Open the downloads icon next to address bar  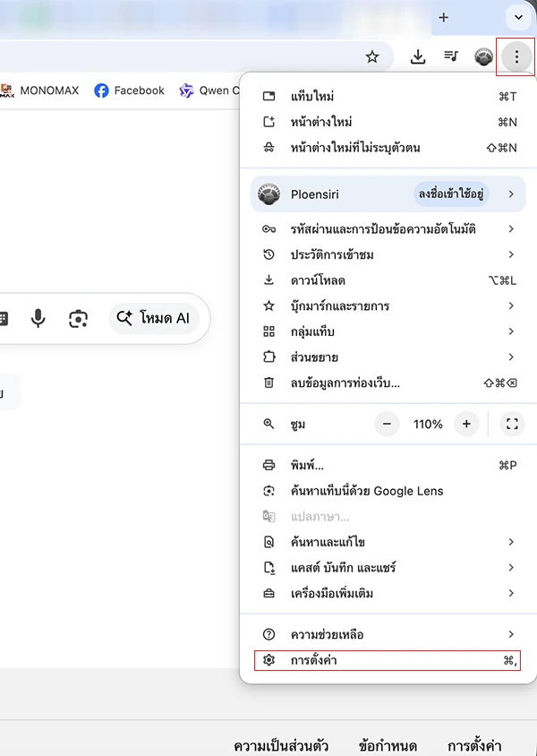click(417, 56)
